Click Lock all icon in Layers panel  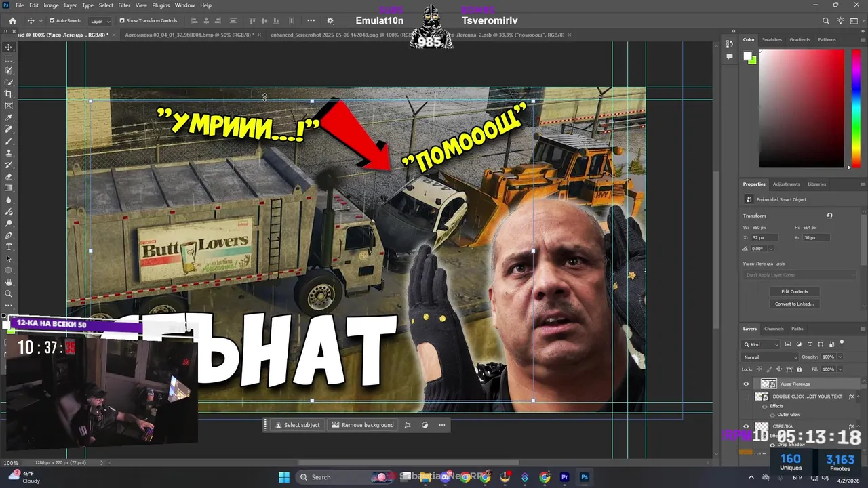799,369
